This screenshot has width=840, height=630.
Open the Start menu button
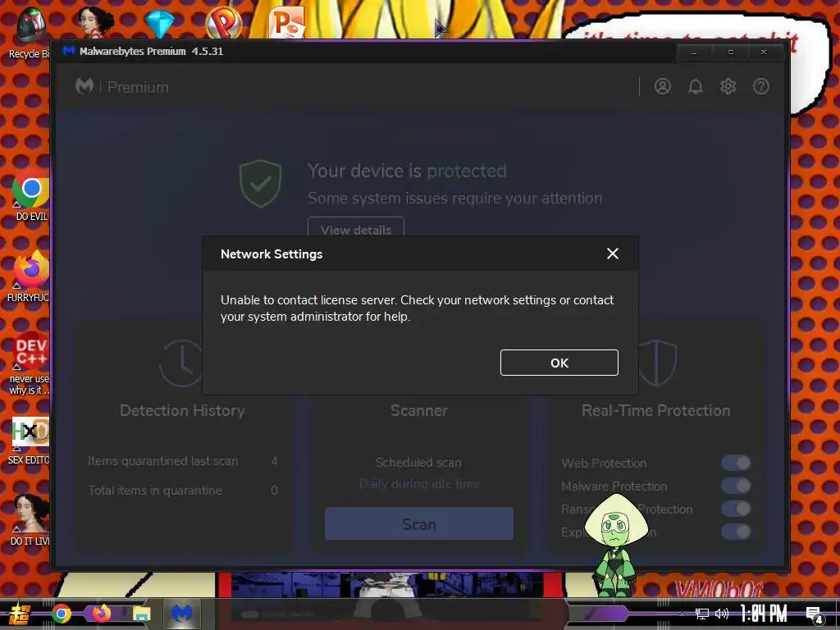pyautogui.click(x=19, y=614)
